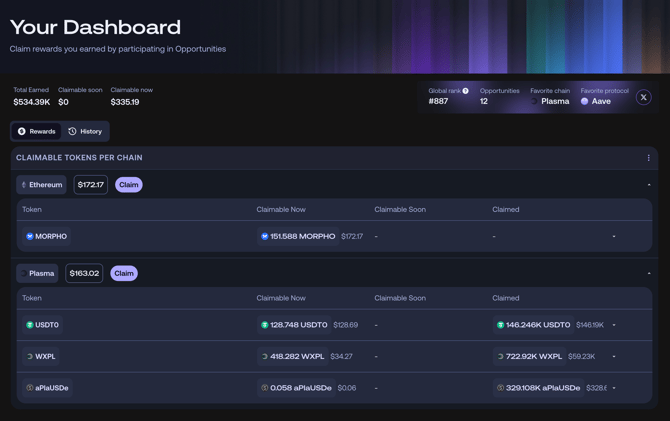670x421 pixels.
Task: Switch to the Rewards tab
Action: (x=36, y=131)
